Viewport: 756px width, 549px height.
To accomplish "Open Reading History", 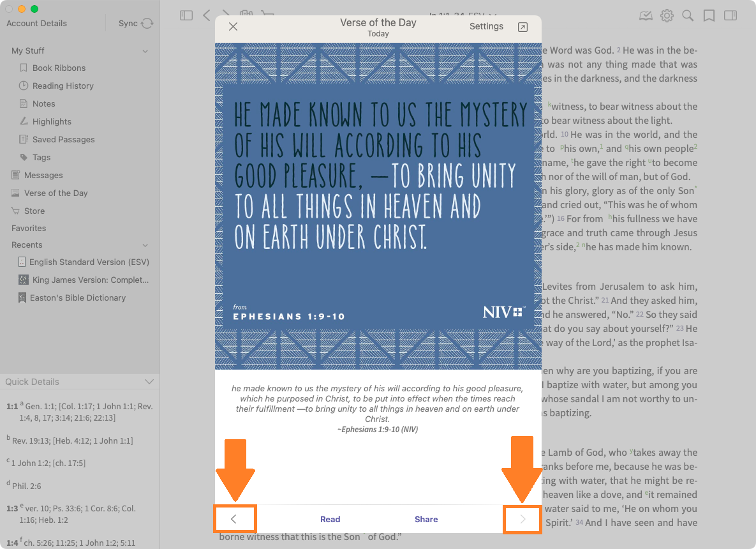I will (63, 86).
